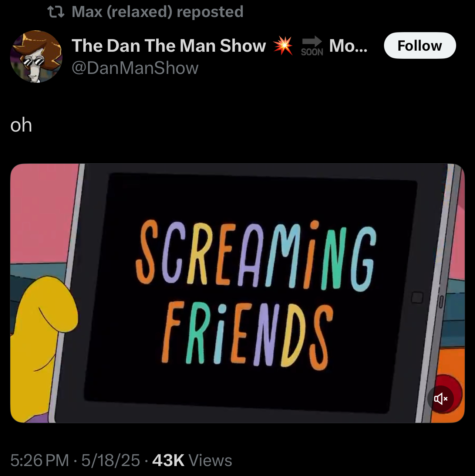Click the 5/18/25 post date
Screen dimensions: 475x476
coord(111,460)
